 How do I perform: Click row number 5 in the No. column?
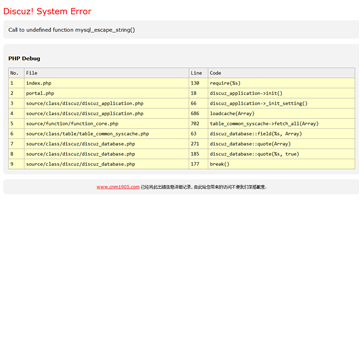click(x=16, y=124)
